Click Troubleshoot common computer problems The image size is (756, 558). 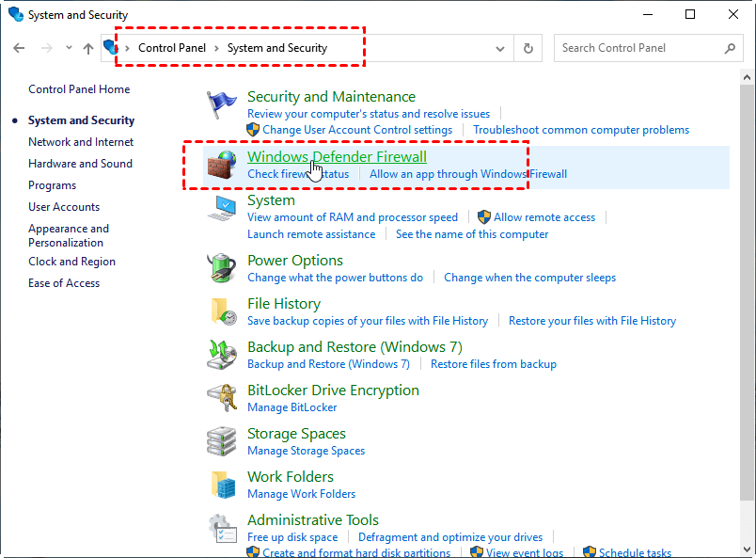point(581,130)
